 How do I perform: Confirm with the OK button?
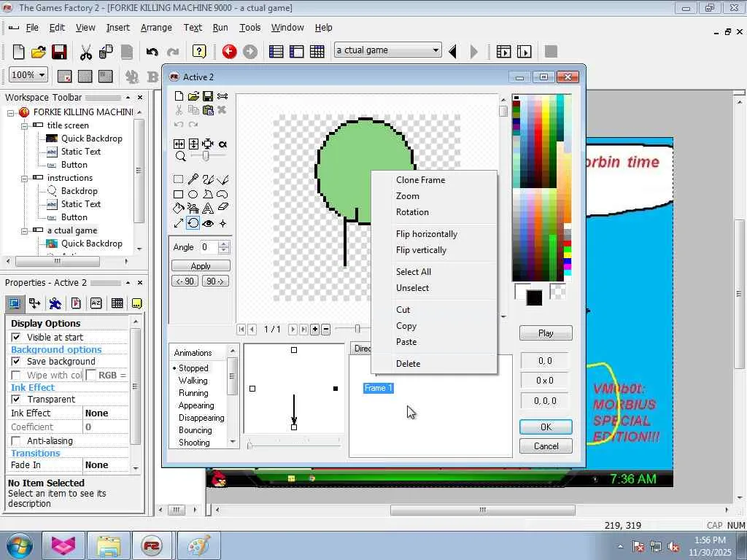click(x=546, y=427)
